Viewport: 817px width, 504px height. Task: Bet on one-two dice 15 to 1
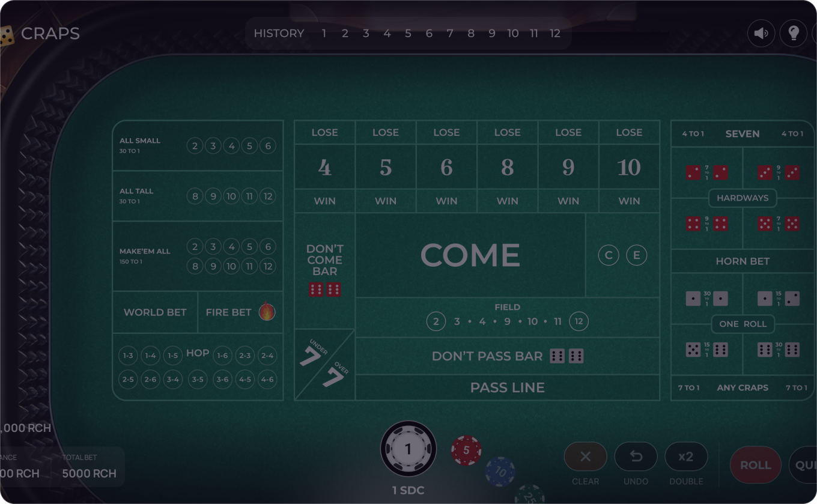pyautogui.click(x=779, y=299)
